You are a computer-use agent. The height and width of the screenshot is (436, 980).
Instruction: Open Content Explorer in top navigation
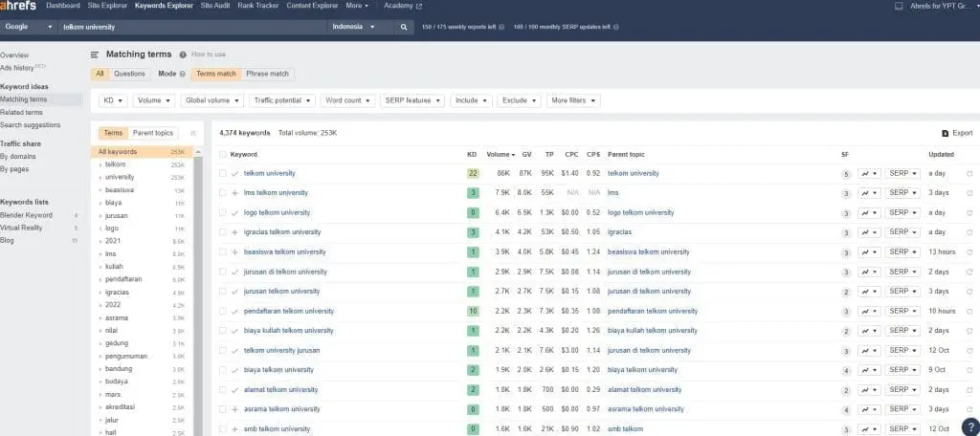click(x=313, y=6)
